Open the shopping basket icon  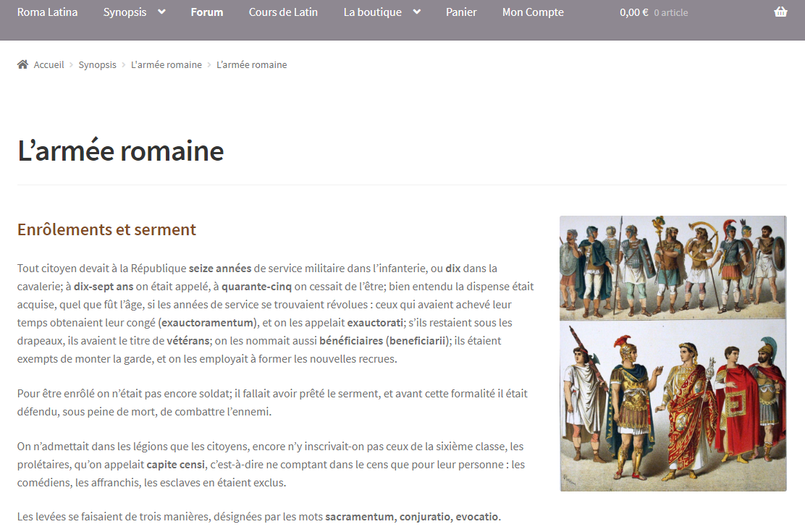pos(780,12)
